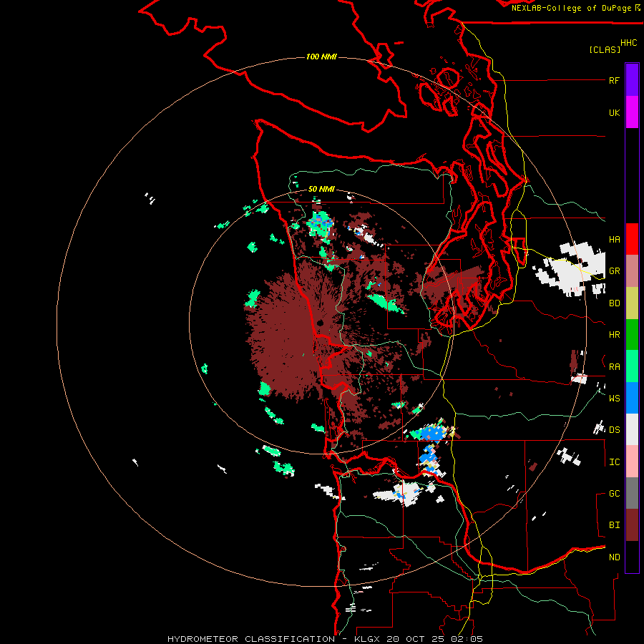Viewport: 644px width, 644px height.
Task: Click the 20 OCT 25 date text
Action: (x=416, y=639)
